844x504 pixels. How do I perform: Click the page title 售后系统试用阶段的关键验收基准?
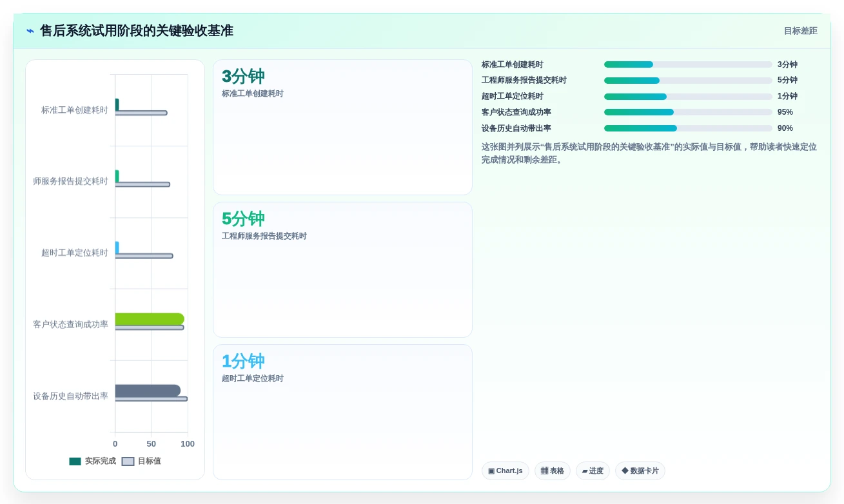coord(137,31)
